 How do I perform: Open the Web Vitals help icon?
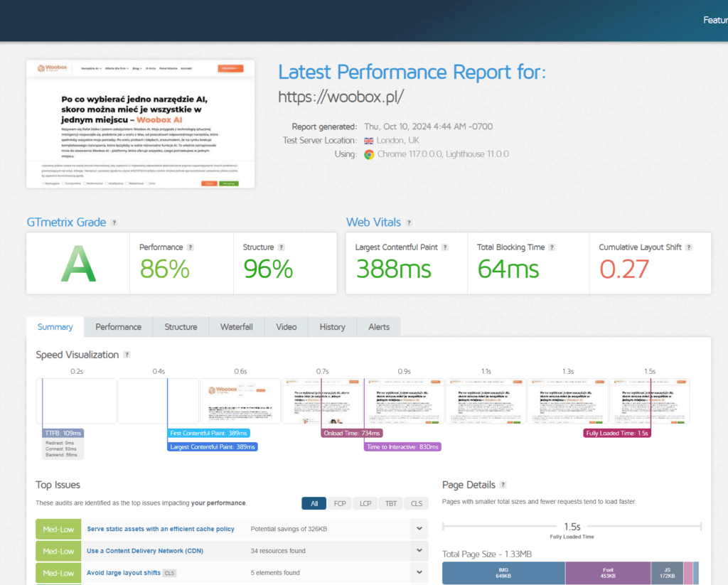[x=409, y=222]
